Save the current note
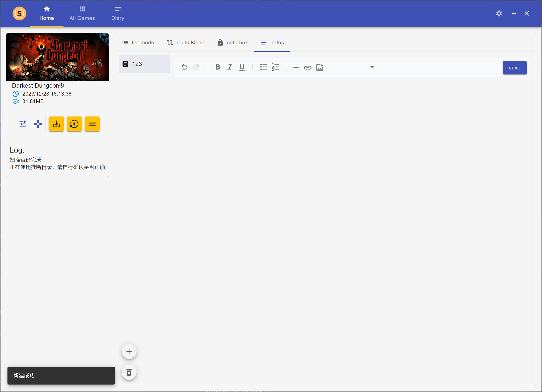 515,68
